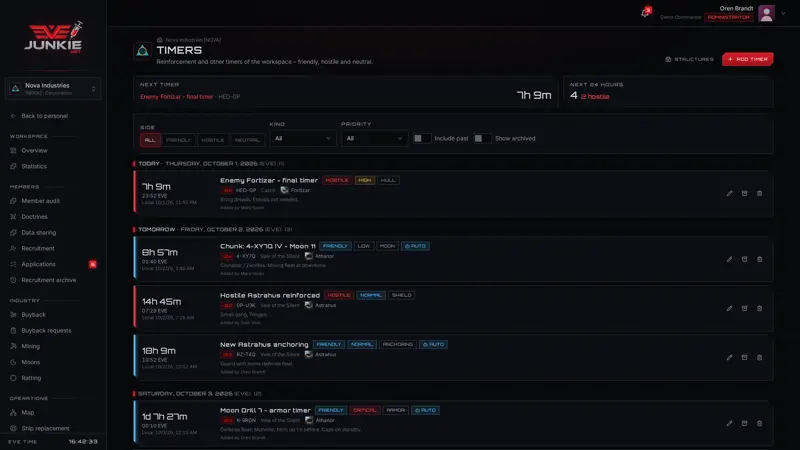Screen dimensions: 800x450
Task: Open the notifications bell icon
Action: (x=645, y=13)
